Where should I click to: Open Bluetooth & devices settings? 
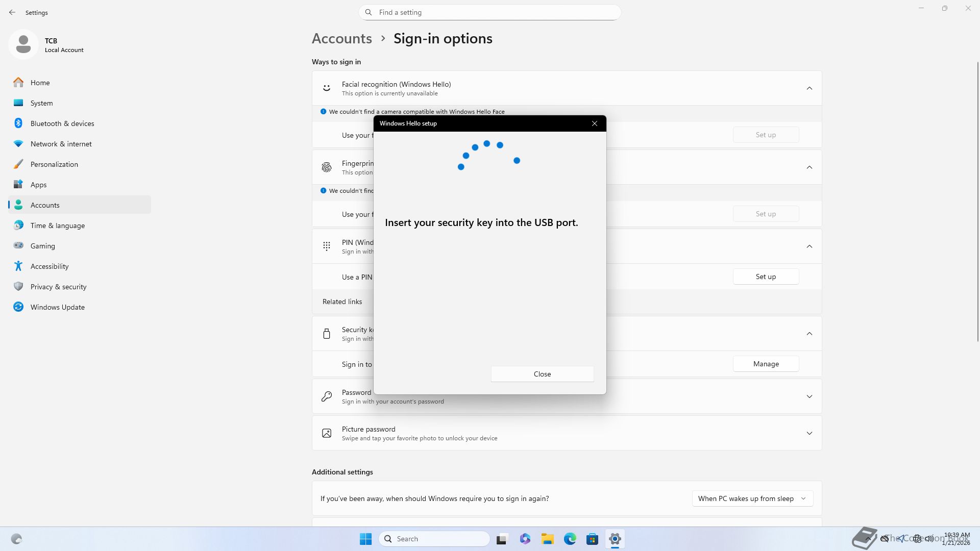(62, 123)
